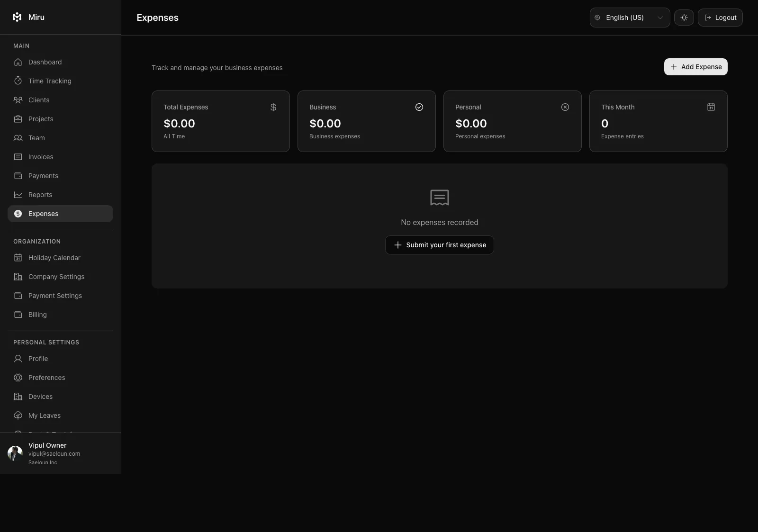758x532 pixels.
Task: Click the Team users icon
Action: [x=18, y=138]
